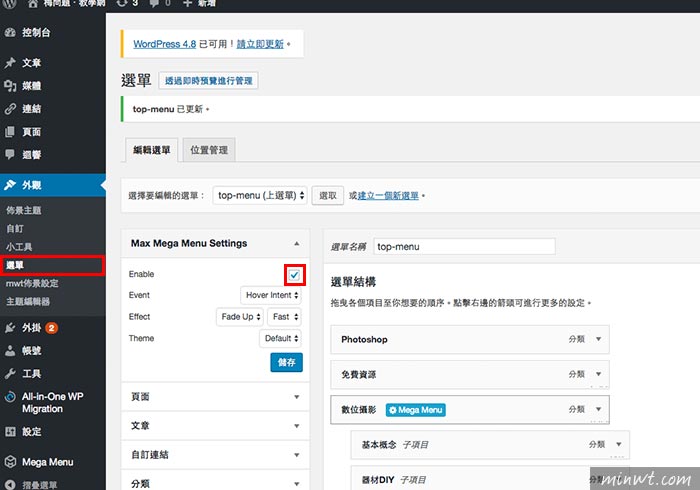
Task: Switch to the 編輯選單 tab
Action: [x=151, y=150]
